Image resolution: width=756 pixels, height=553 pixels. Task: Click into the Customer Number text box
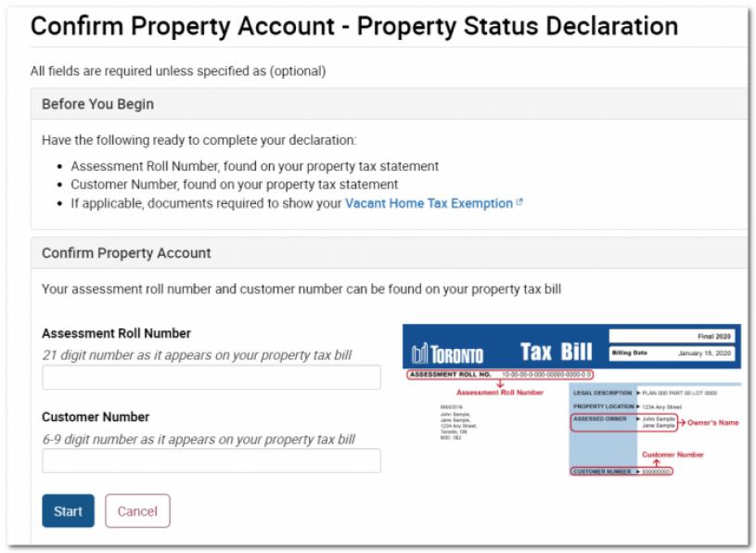pos(211,461)
